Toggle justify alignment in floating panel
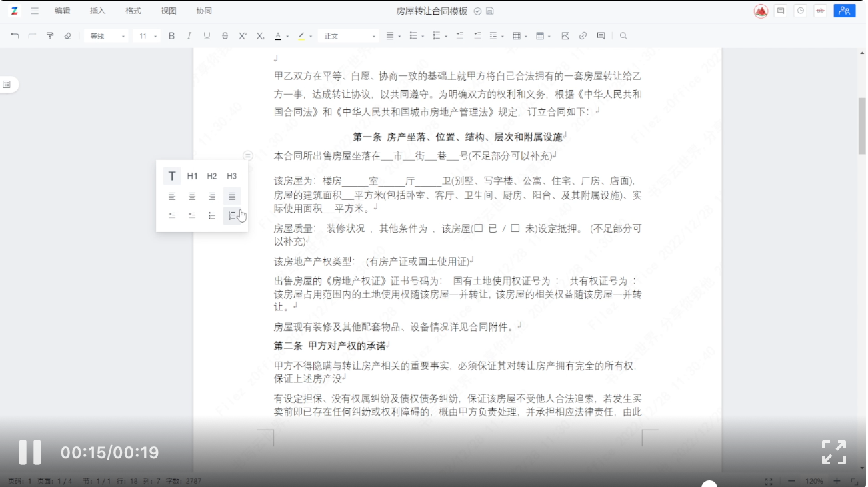 tap(231, 196)
